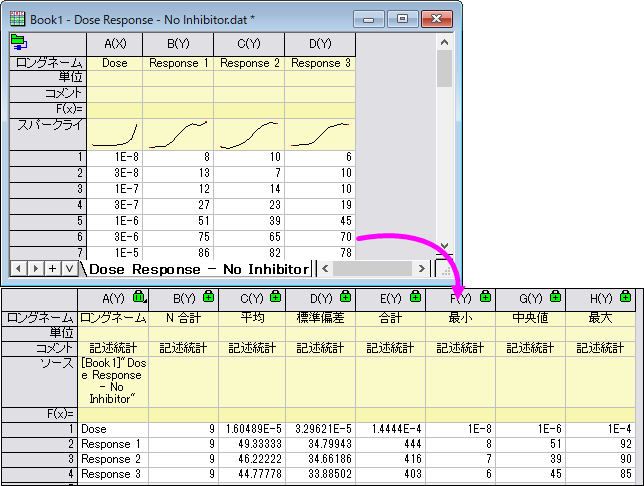Click the Dose column sparkline graph

click(115, 134)
